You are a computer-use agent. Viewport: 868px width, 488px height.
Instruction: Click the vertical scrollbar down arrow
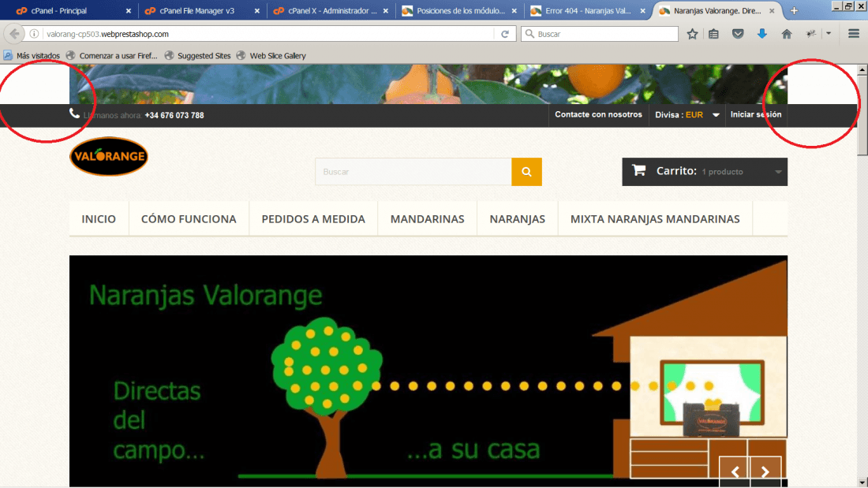(862, 482)
